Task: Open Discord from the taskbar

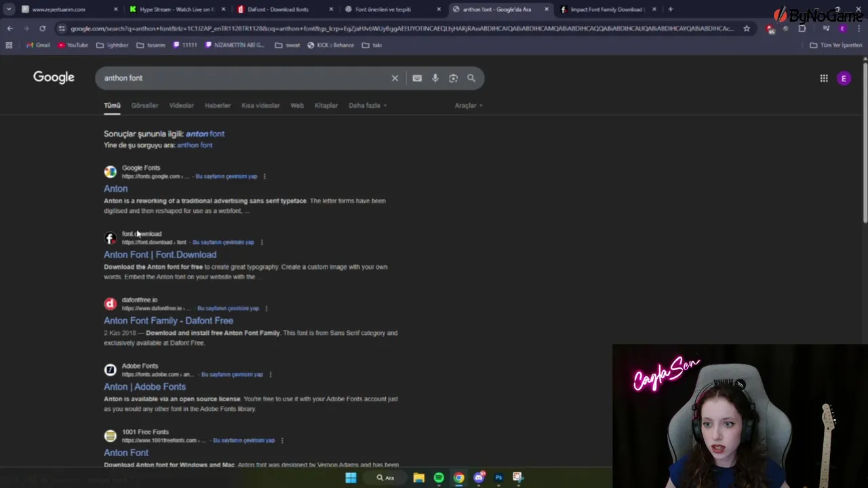Action: (x=479, y=478)
